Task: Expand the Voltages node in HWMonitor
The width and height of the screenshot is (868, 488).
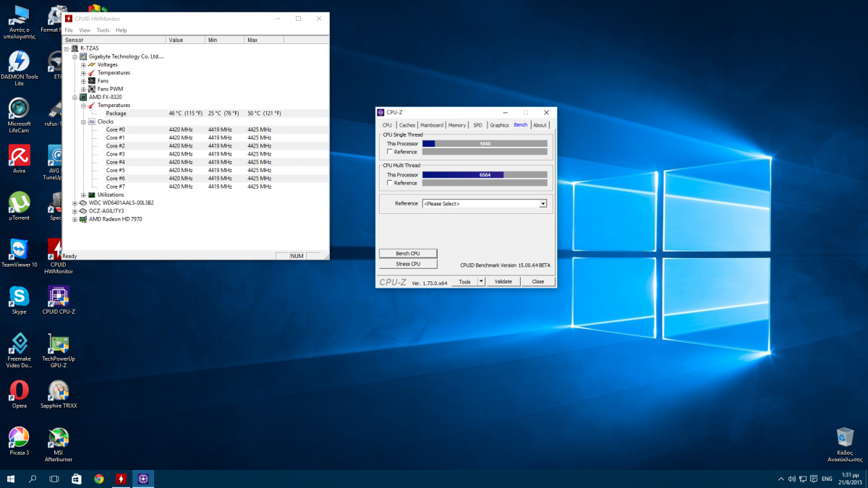Action: click(x=83, y=64)
